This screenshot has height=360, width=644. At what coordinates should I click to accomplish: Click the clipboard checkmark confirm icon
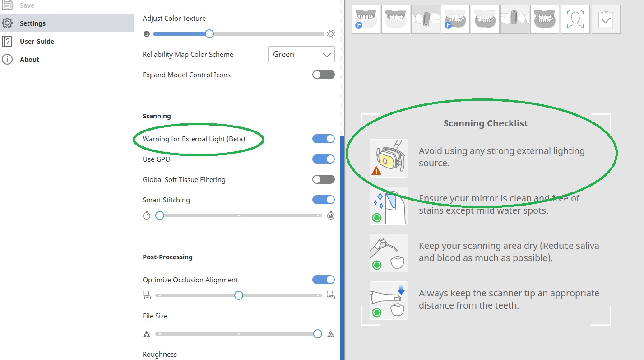tap(606, 19)
